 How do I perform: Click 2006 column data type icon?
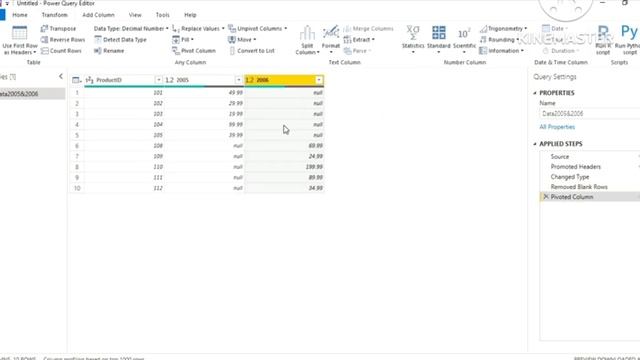[x=249, y=80]
